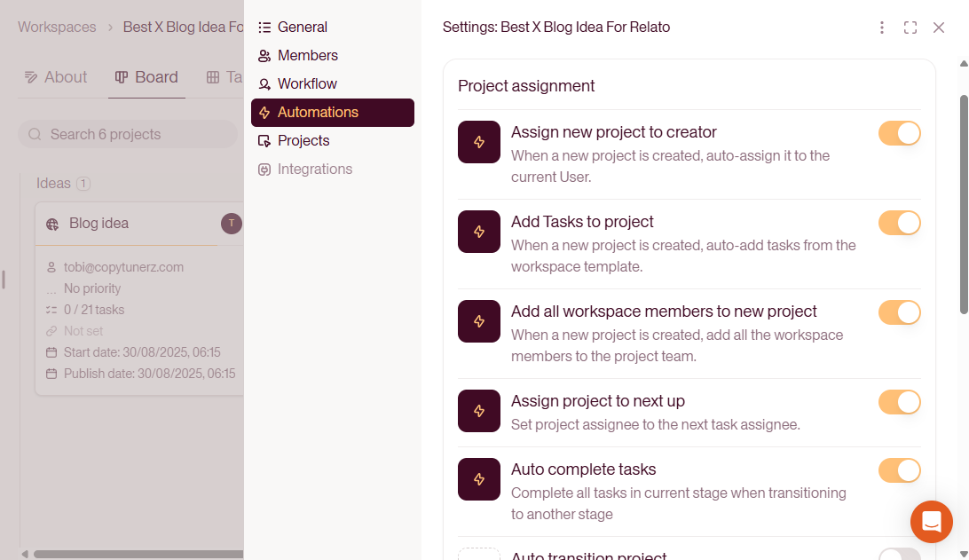This screenshot has height=560, width=969.
Task: Disable the Auto complete tasks switch
Action: [x=900, y=470]
